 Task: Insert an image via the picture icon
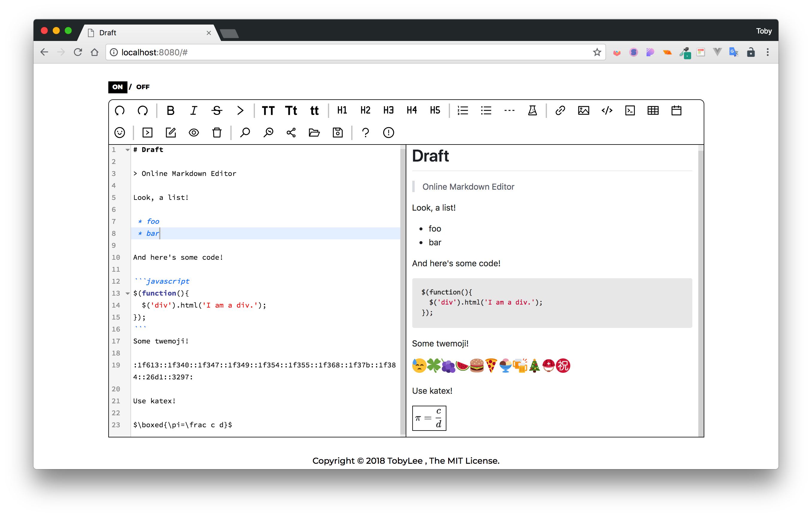coord(583,111)
